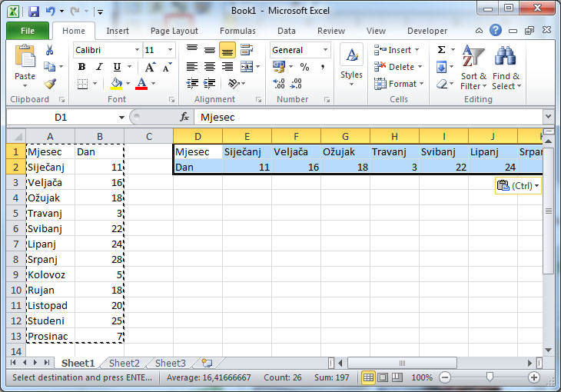Select the Format Painter brush

pos(50,84)
